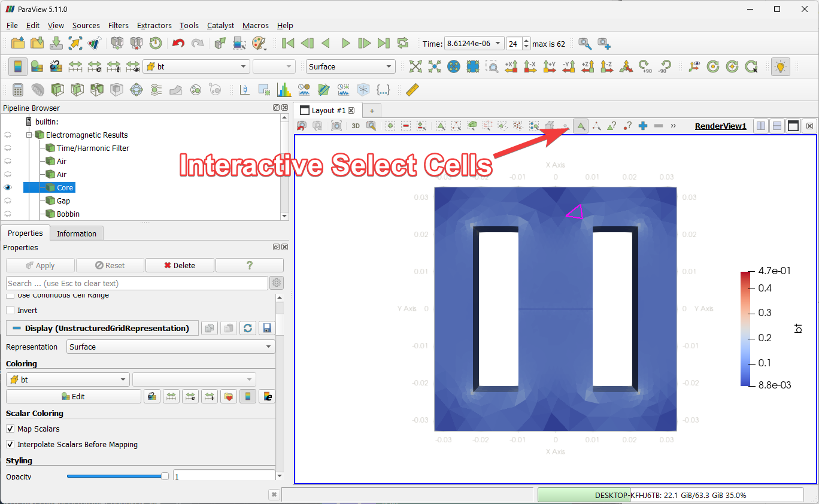Click the Hover Cells On question mark icon
The image size is (819, 504).
pos(611,126)
